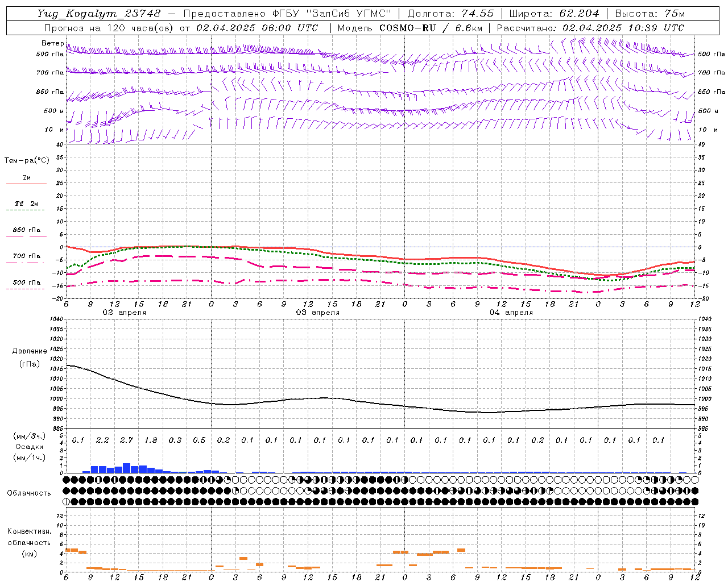Click the "2.7" three-hour precipitation value
The image size is (728, 582).
tap(127, 440)
